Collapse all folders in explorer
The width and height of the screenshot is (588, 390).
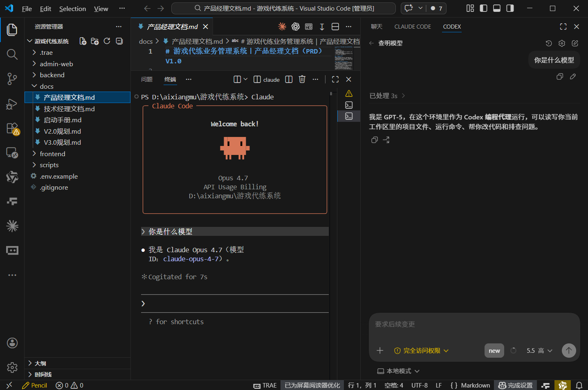[119, 41]
